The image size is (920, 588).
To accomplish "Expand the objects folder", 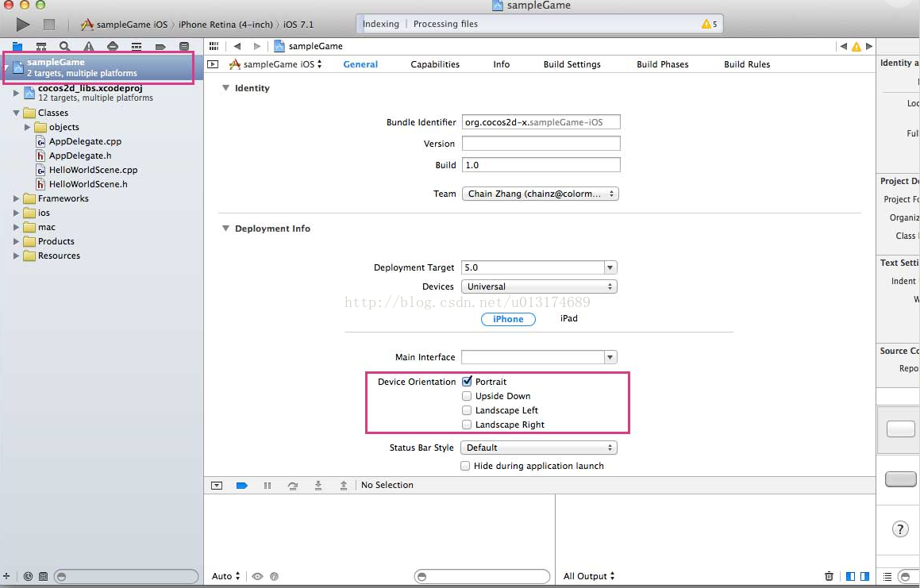I will (27, 127).
